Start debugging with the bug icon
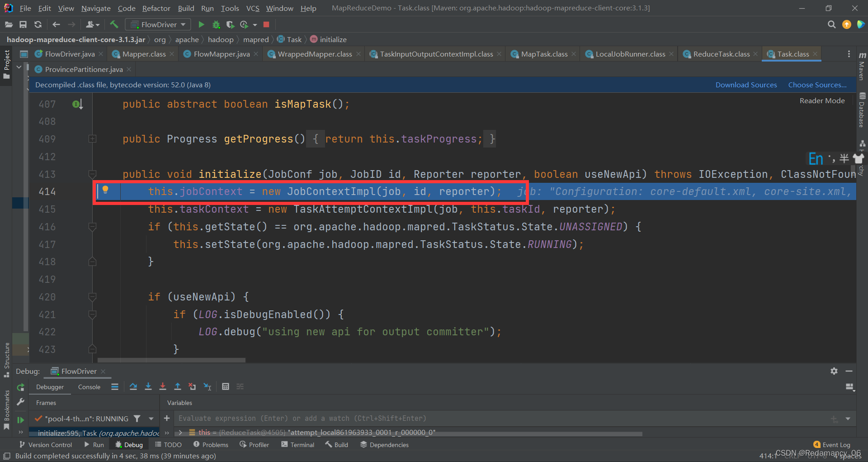The width and height of the screenshot is (868, 462). [x=216, y=24]
